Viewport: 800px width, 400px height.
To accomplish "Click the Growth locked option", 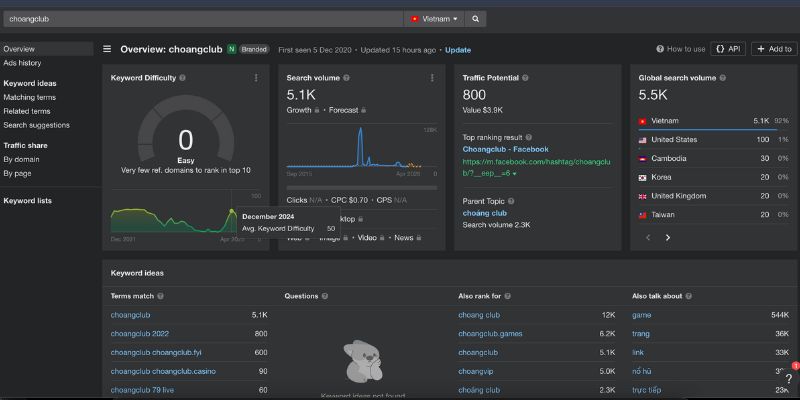I will coord(303,110).
